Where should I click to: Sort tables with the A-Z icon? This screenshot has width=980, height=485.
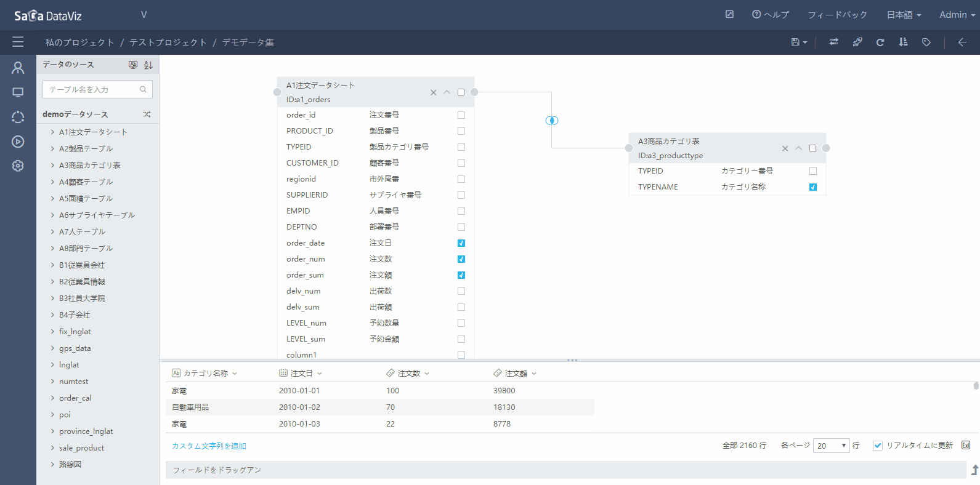pos(148,65)
